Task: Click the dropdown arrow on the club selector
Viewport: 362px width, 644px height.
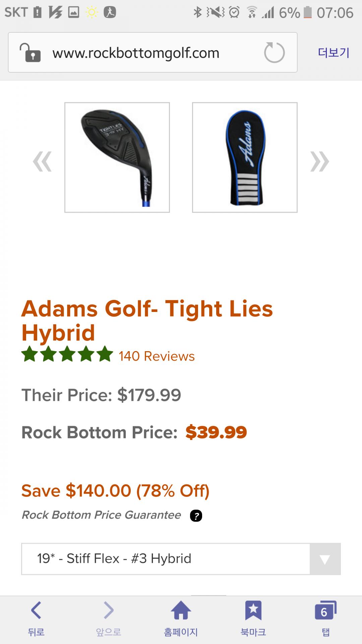Action: (x=325, y=559)
